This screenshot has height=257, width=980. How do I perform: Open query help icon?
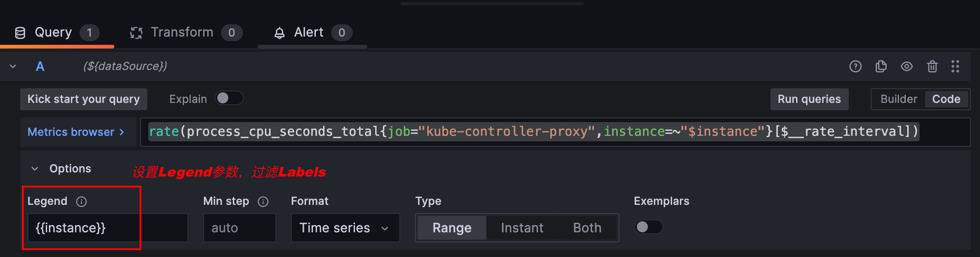point(855,67)
